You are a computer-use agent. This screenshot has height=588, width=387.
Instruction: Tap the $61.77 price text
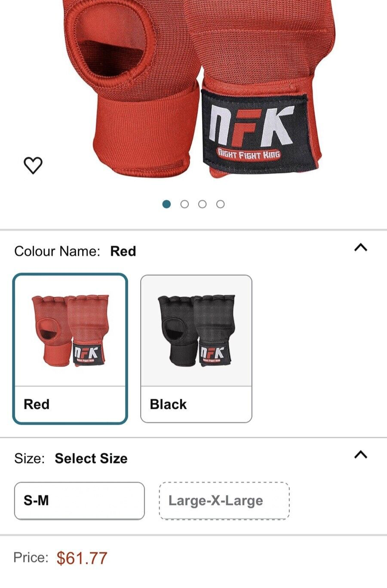tap(82, 558)
